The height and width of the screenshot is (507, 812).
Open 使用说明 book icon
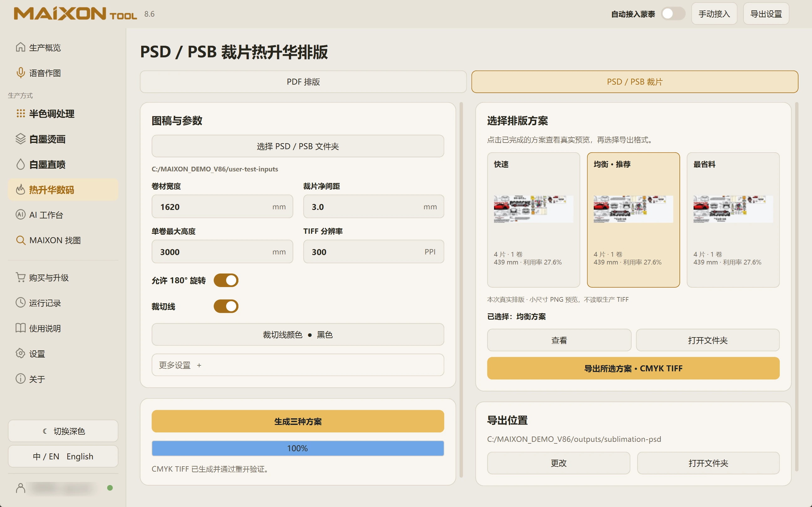(20, 328)
